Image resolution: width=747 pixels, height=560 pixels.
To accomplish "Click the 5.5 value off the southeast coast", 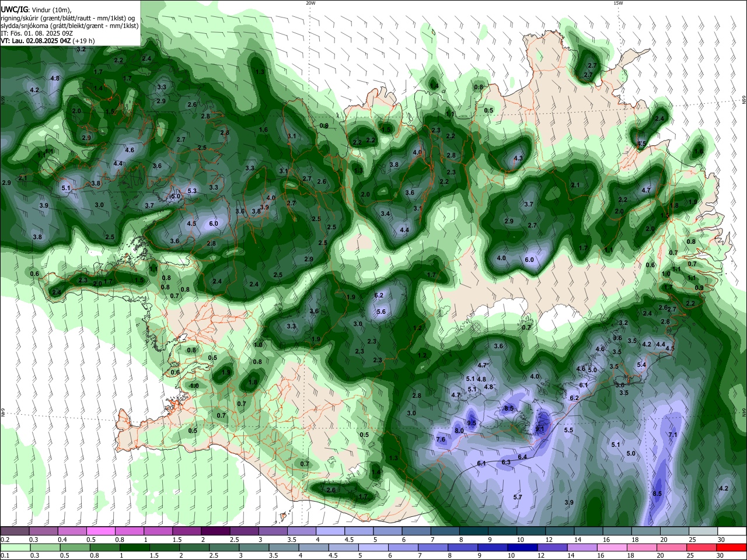I will [568, 430].
